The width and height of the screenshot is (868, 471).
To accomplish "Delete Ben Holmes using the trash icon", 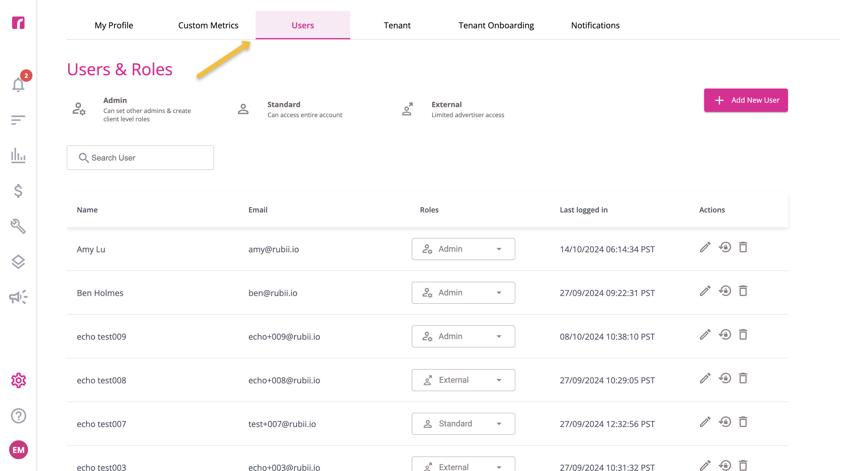I will tap(743, 291).
